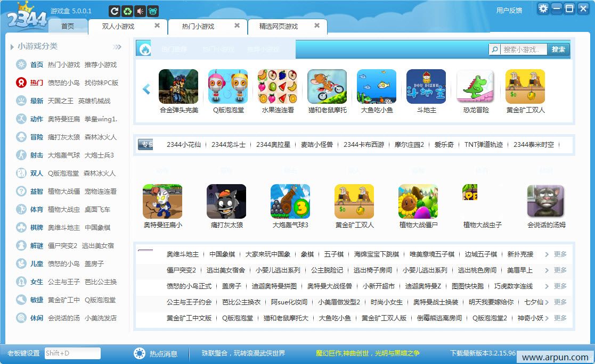Image resolution: width=595 pixels, height=364 pixels.
Task: Click the refresh icon in title bar
Action: coord(114,11)
